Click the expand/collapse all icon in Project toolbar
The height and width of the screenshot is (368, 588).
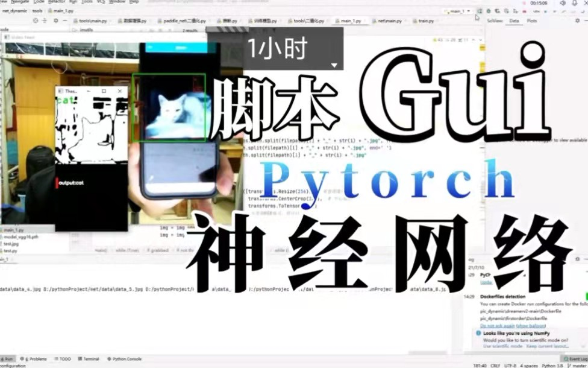pyautogui.click(x=45, y=21)
